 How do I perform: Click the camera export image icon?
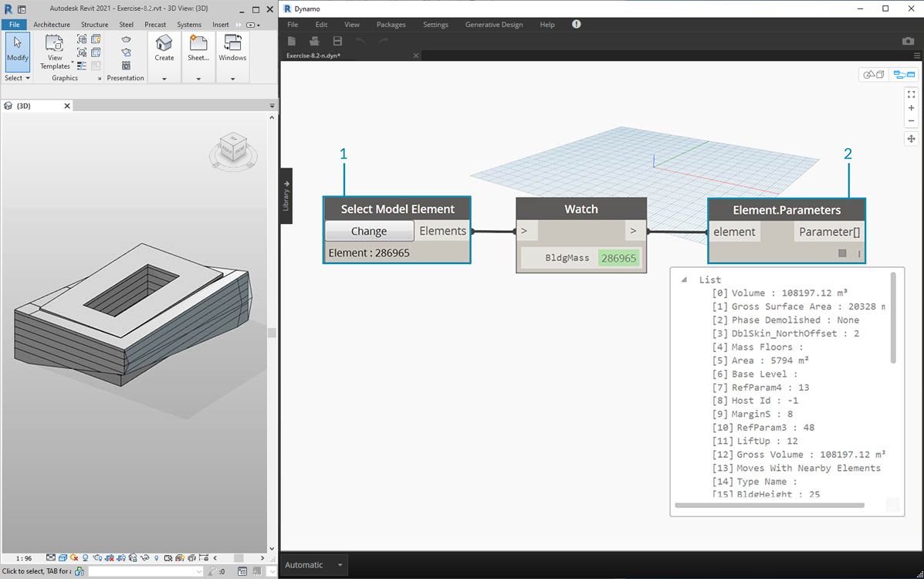[x=908, y=41]
